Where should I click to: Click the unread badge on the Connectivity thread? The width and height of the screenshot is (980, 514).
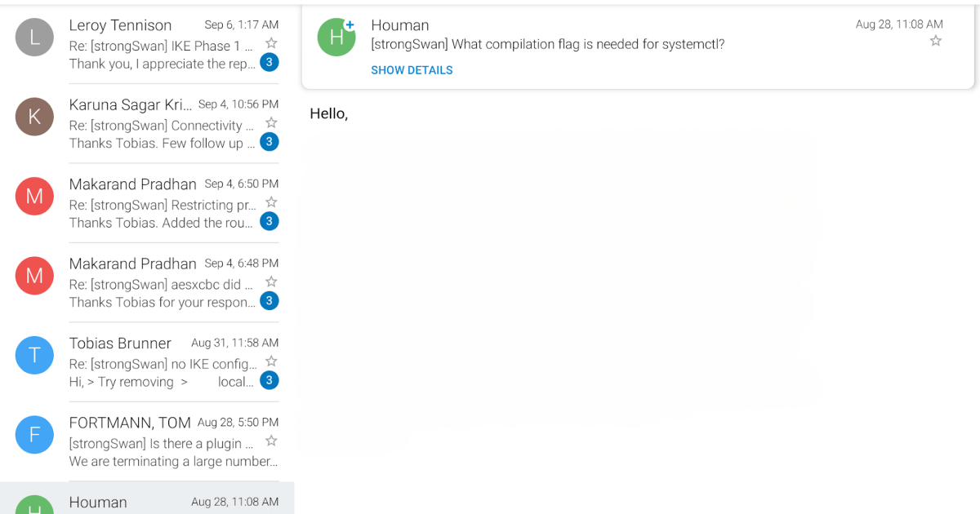click(269, 141)
